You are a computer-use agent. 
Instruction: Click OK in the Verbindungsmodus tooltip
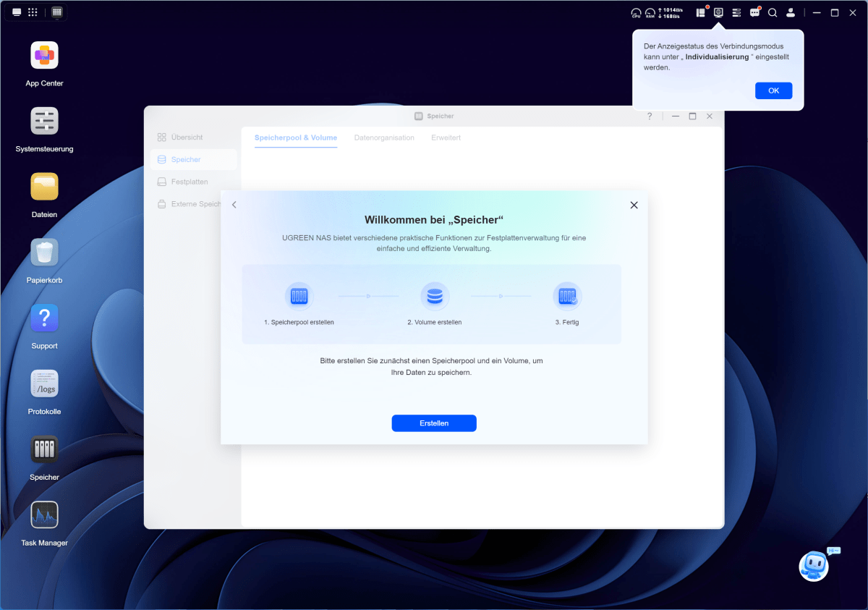pos(773,90)
